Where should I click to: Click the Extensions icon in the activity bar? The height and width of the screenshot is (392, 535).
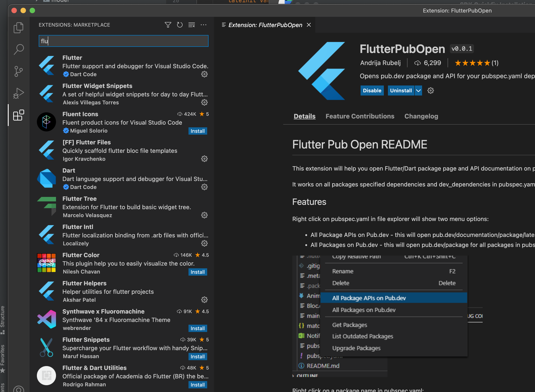coord(18,115)
